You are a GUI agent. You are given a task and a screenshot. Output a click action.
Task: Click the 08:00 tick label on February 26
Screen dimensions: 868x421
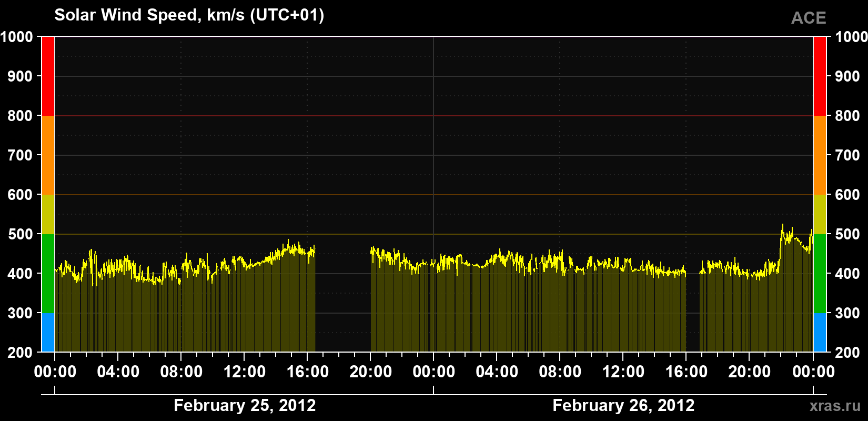click(560, 372)
